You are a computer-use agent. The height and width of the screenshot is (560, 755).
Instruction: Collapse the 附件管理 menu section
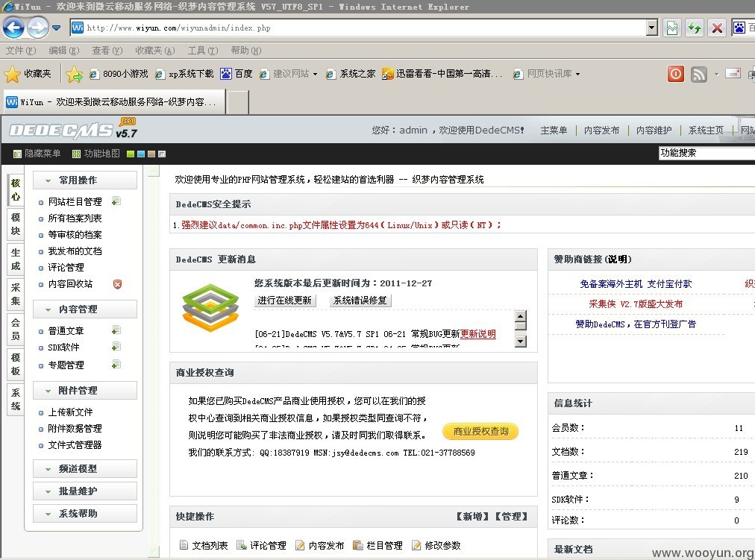point(85,391)
